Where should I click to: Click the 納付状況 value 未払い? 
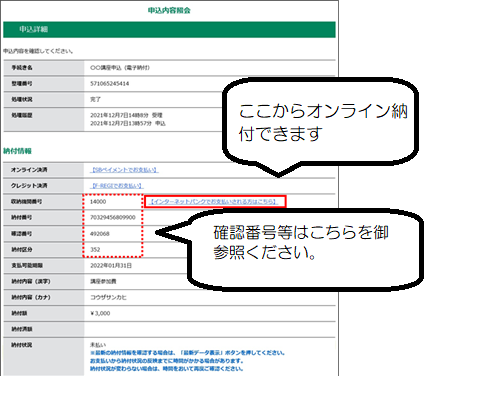[98, 345]
